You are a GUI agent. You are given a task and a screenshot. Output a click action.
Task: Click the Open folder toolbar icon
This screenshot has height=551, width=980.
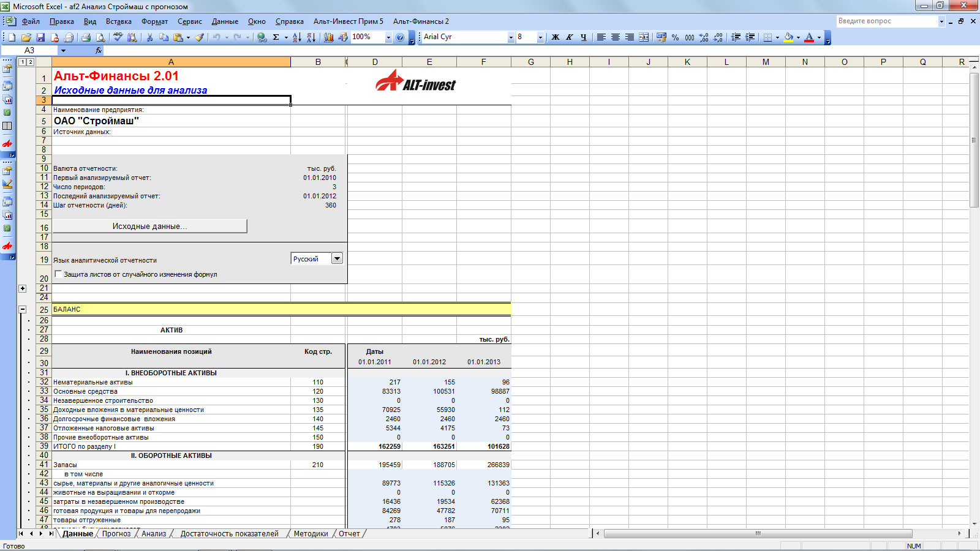[x=26, y=37]
